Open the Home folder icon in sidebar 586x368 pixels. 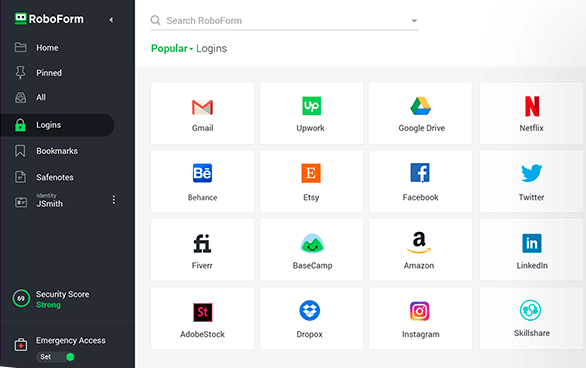[21, 47]
